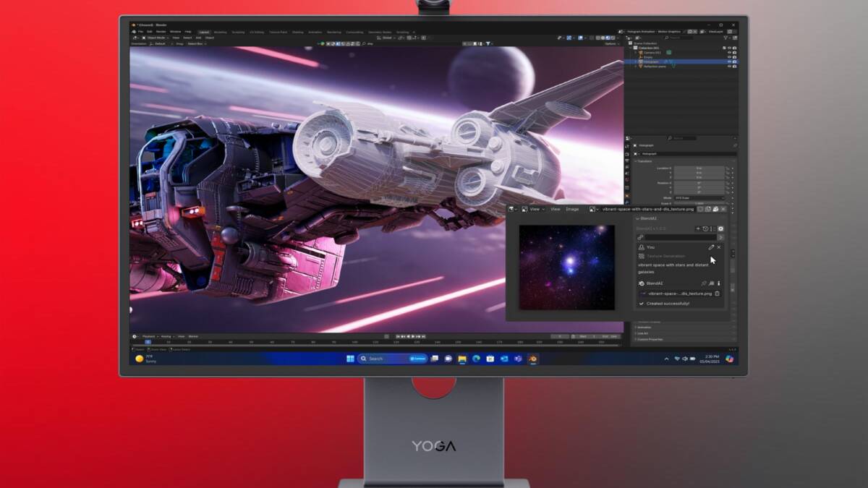
Task: Open the Image menu in image editor
Action: click(572, 209)
